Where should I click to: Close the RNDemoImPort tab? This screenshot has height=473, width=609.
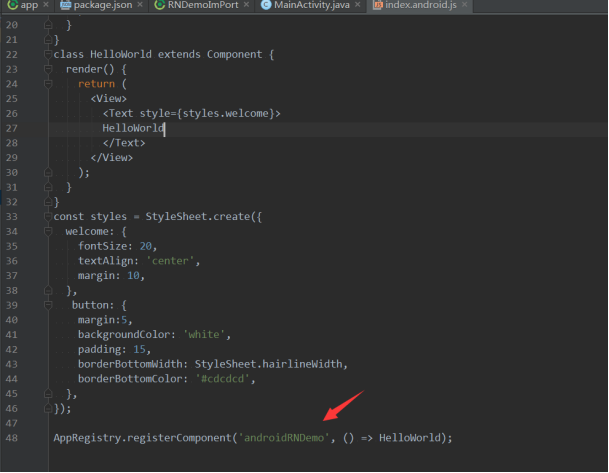click(246, 5)
